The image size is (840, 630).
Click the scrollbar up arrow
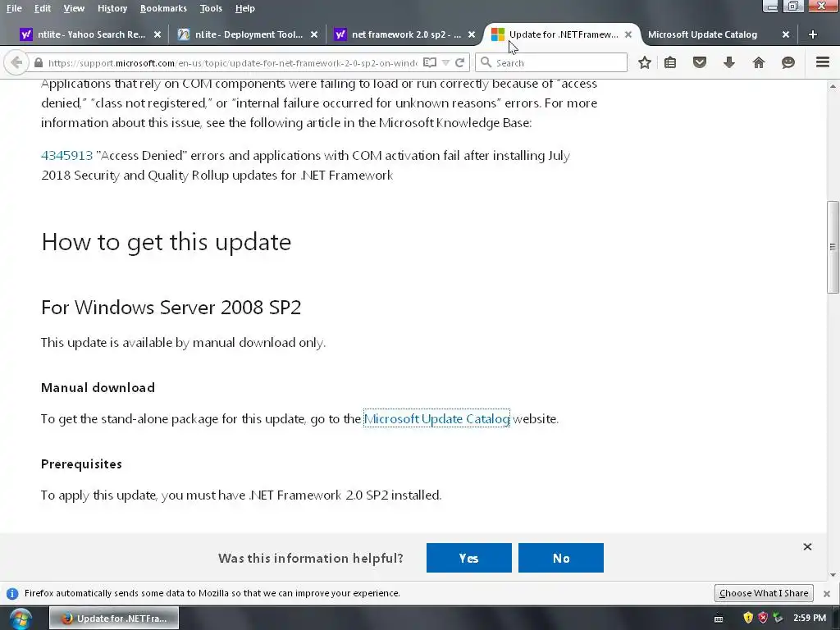833,85
